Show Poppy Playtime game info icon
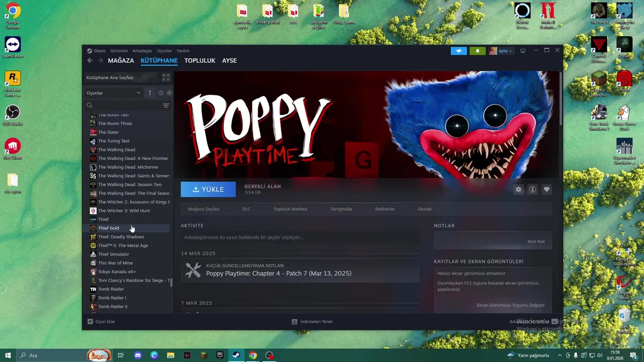The width and height of the screenshot is (644, 362). (x=532, y=190)
